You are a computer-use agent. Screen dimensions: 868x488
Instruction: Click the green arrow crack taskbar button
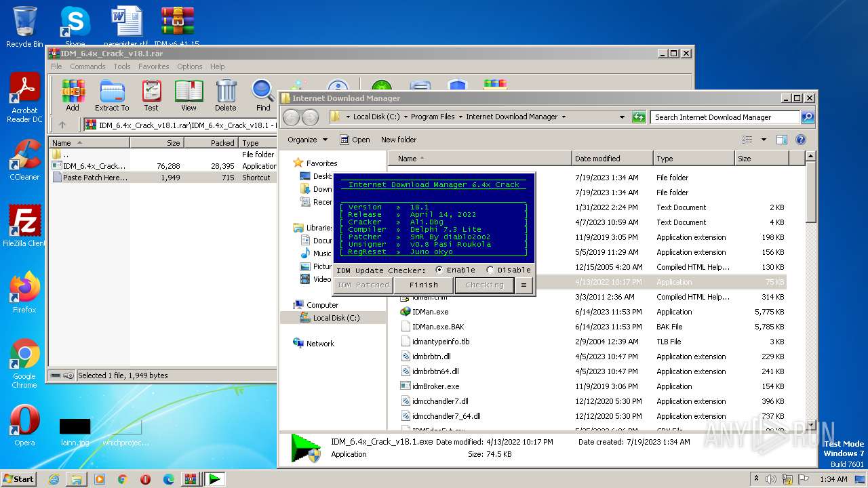pyautogui.click(x=214, y=479)
